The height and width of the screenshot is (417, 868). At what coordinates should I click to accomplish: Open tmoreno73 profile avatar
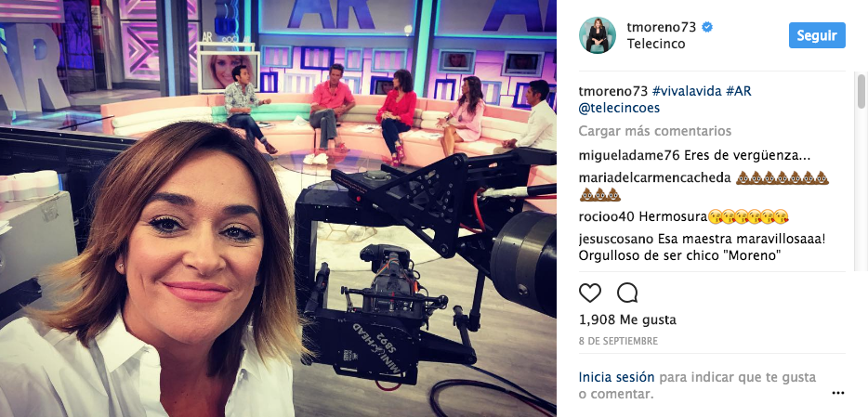coord(598,35)
